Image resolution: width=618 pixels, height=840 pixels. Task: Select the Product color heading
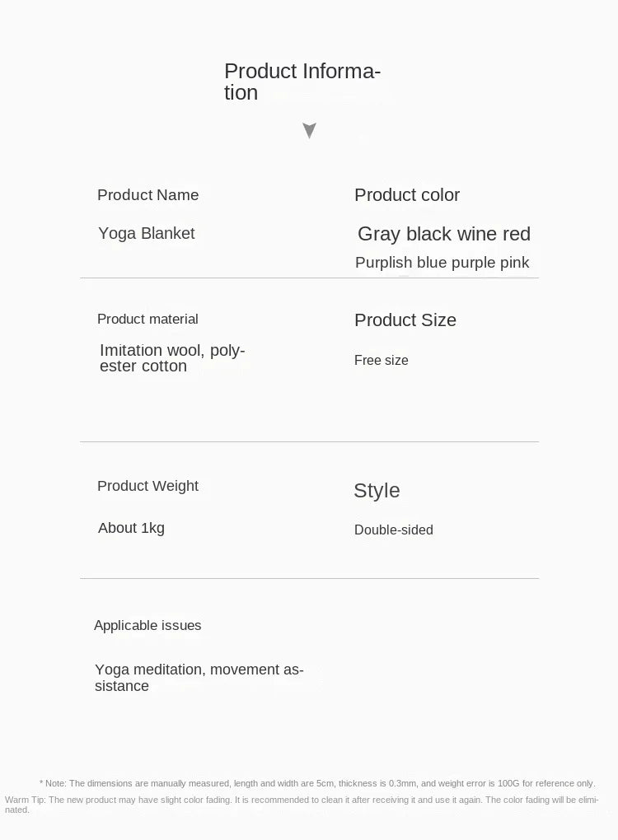click(407, 195)
